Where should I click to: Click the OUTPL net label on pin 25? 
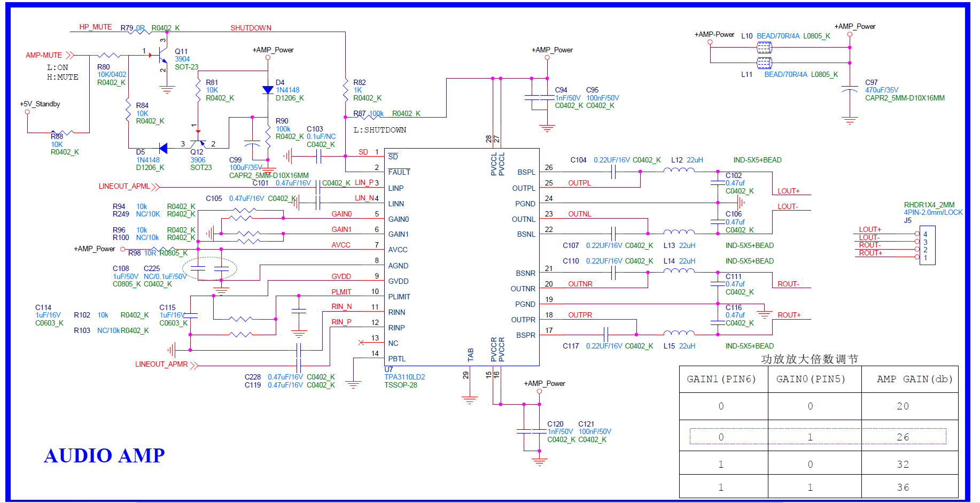[x=579, y=183]
